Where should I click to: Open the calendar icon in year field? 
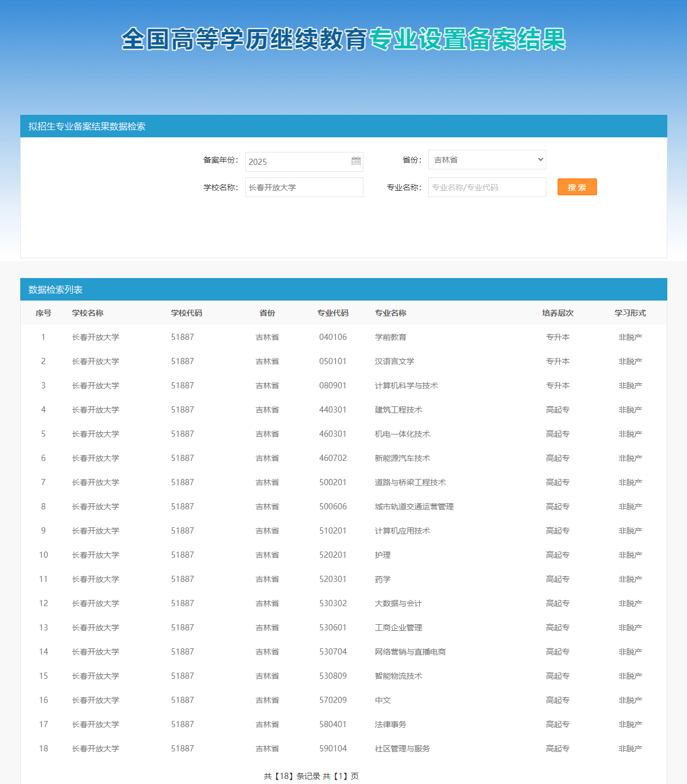(x=356, y=161)
